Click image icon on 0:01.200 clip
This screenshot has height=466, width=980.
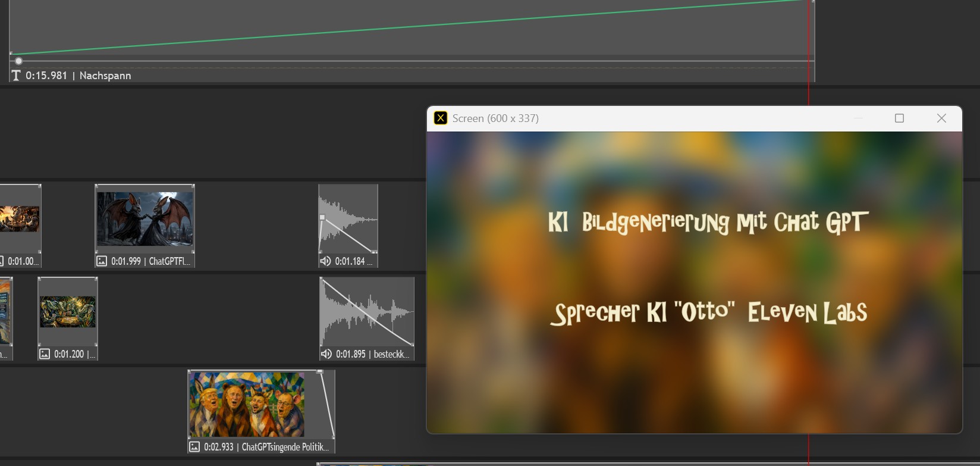(45, 354)
